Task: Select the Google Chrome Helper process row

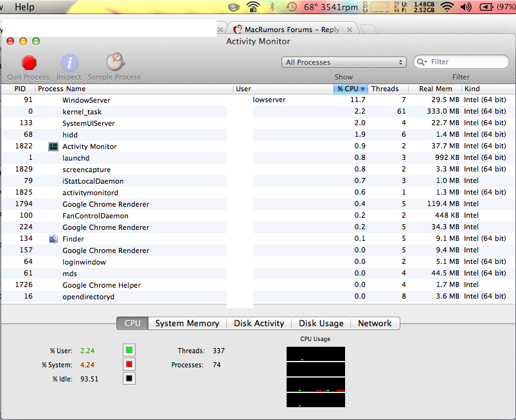Action: click(258, 285)
